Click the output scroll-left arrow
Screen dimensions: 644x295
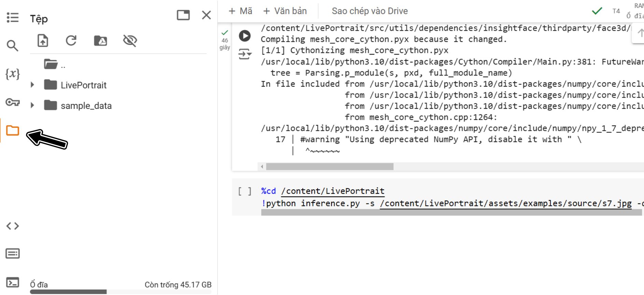(262, 167)
